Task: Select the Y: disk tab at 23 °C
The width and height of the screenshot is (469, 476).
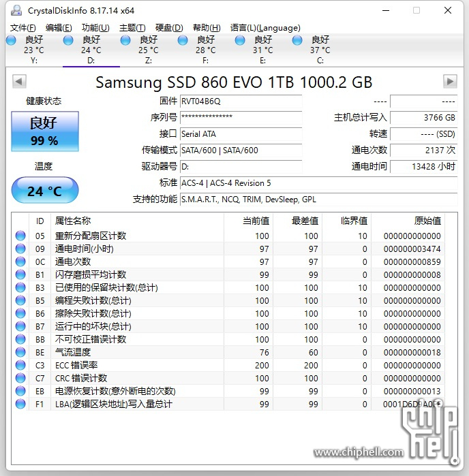Action: 34,50
